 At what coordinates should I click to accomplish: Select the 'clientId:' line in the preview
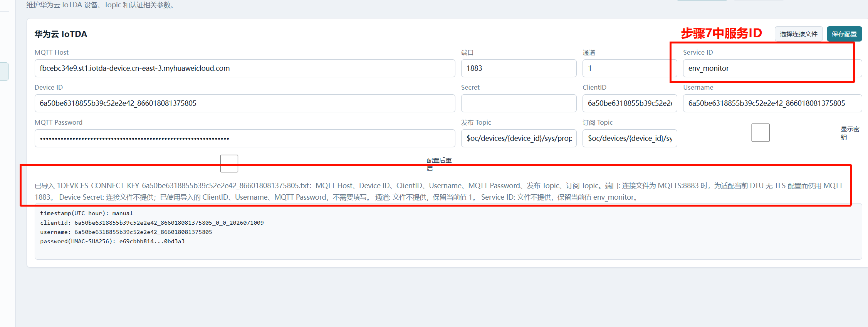152,223
